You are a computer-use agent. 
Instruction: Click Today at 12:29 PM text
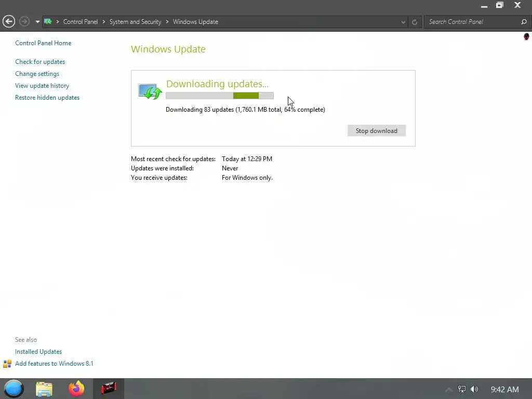tap(247, 159)
